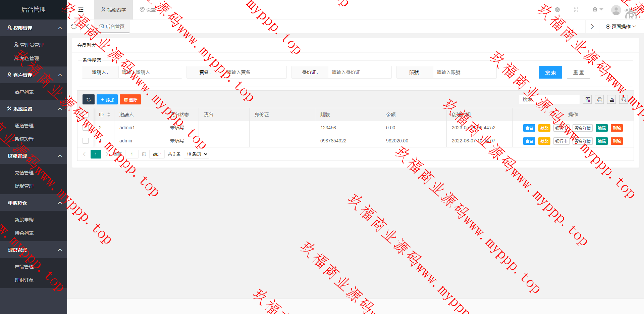Click the 重置 button
This screenshot has width=644, height=314.
[x=578, y=73]
